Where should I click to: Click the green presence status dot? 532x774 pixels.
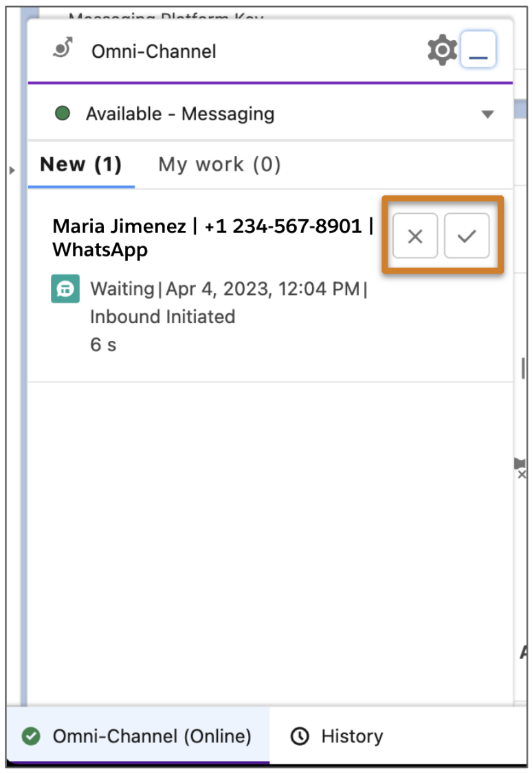point(62,113)
